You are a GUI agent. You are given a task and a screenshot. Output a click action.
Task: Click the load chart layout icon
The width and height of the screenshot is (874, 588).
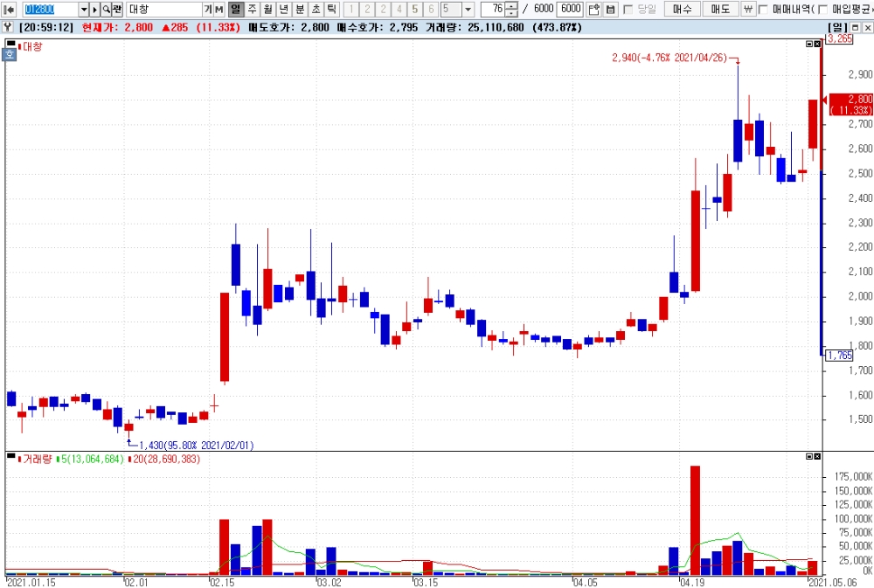tap(594, 9)
